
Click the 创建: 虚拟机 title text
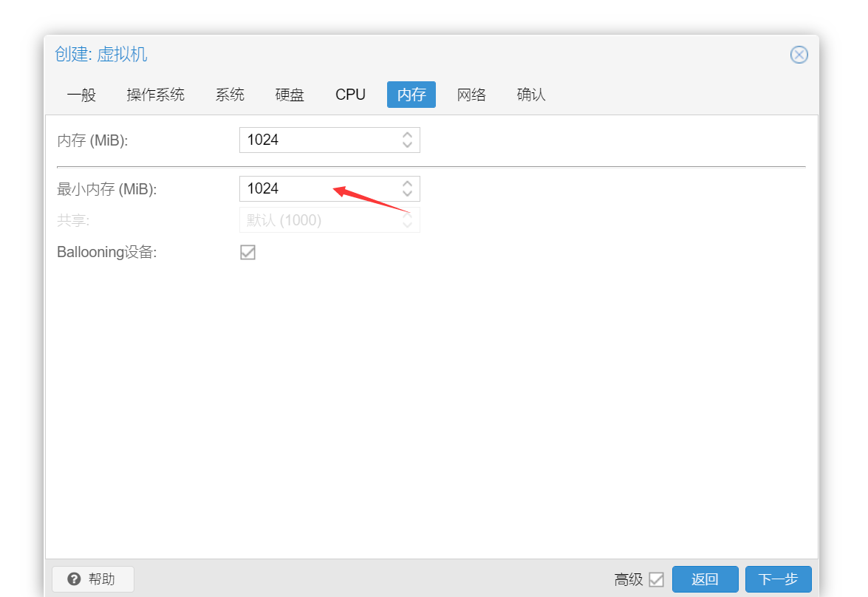(x=101, y=54)
